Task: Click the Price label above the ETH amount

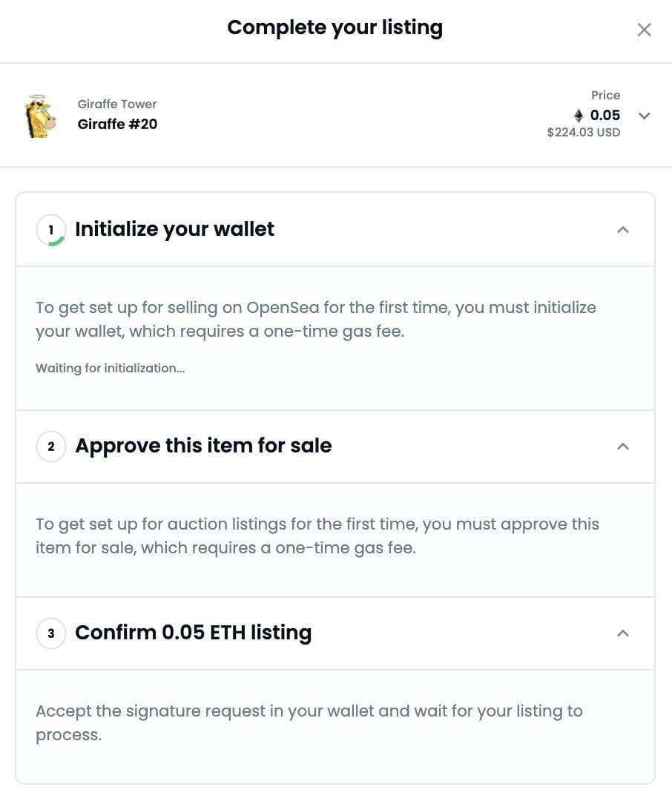Action: (x=606, y=95)
